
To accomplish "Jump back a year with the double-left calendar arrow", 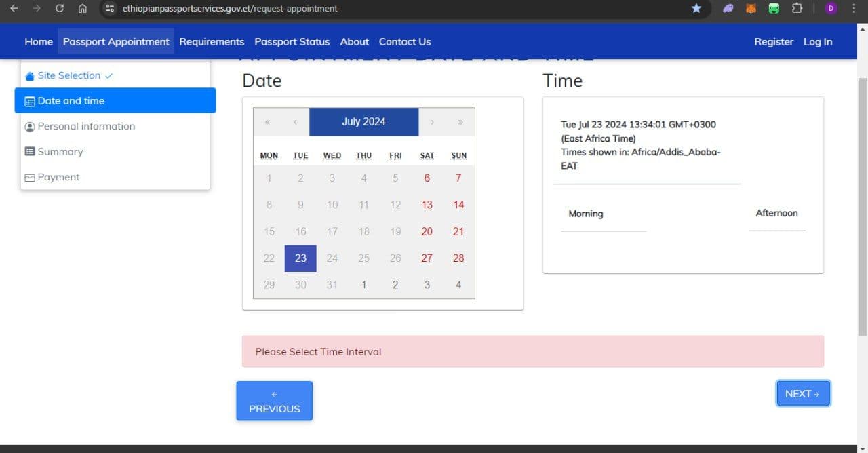I will [267, 122].
